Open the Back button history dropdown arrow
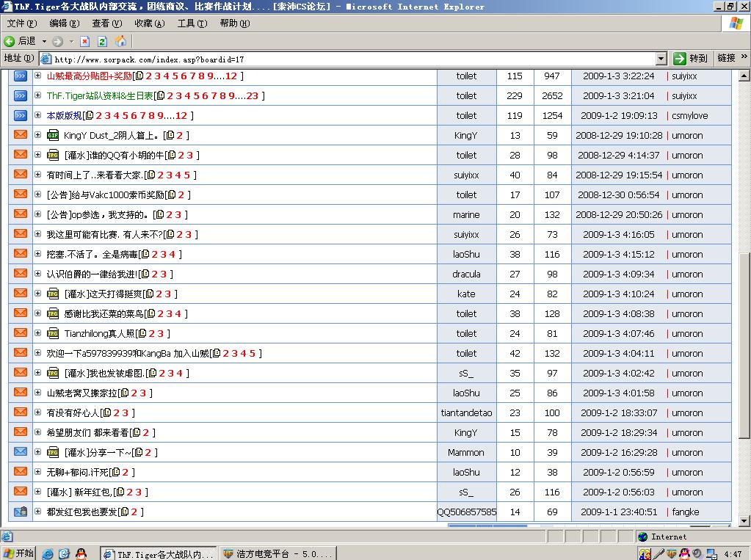The width and height of the screenshot is (751, 560). tap(44, 41)
